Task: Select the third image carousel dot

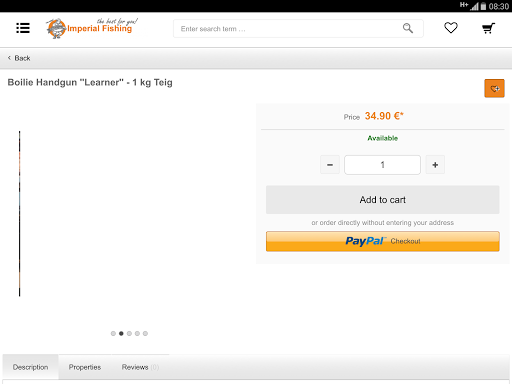Action: click(x=129, y=333)
